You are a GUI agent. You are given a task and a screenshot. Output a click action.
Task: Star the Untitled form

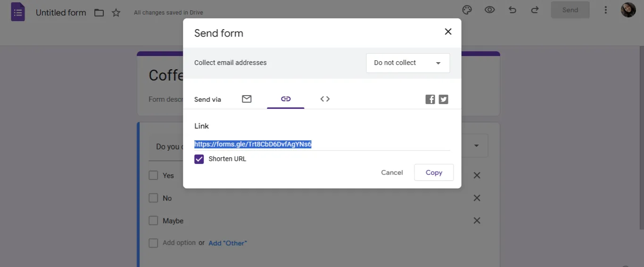[116, 13]
